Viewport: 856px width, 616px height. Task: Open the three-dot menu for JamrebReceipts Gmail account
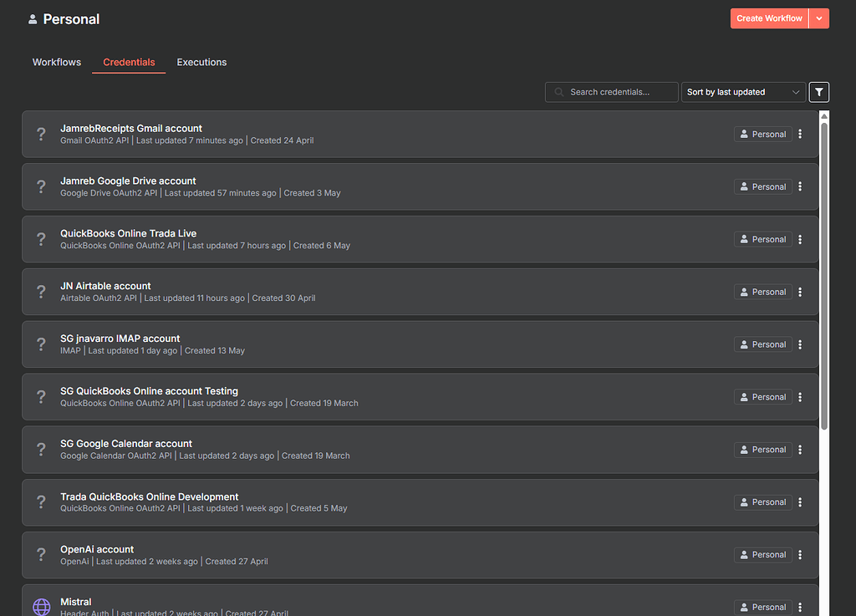(x=799, y=134)
